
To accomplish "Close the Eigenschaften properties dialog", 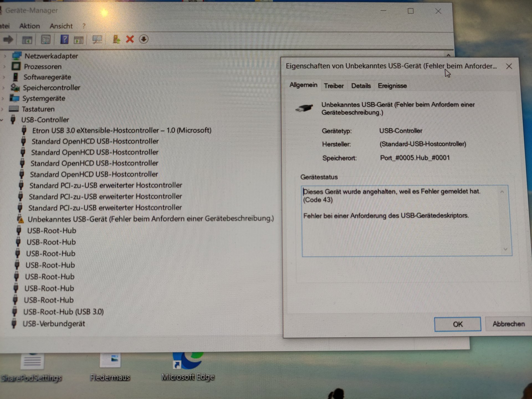I will pyautogui.click(x=509, y=66).
